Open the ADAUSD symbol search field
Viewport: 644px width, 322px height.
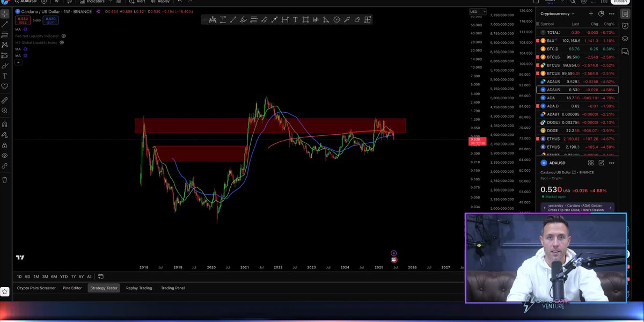coord(25,2)
